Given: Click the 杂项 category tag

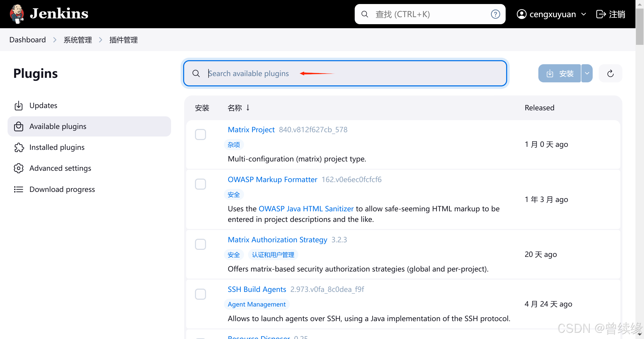Looking at the screenshot, I should pos(234,145).
